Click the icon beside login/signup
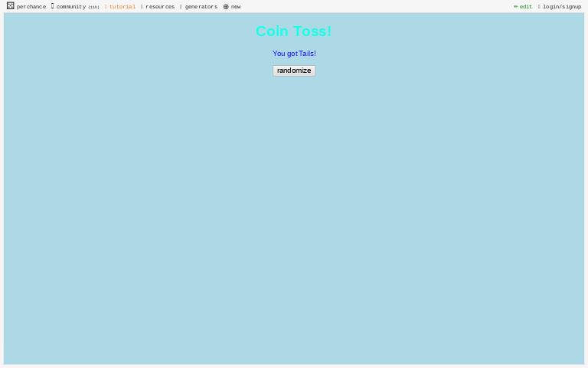The image size is (588, 368). click(539, 6)
